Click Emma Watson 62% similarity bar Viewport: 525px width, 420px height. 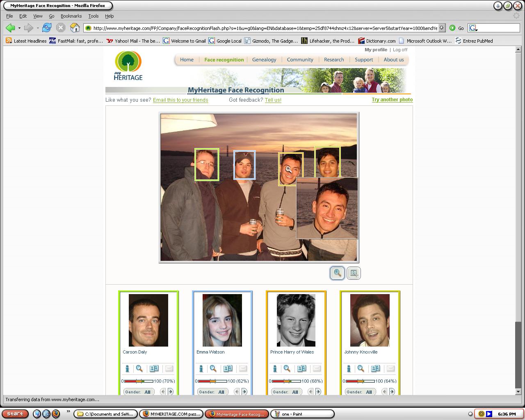212,381
